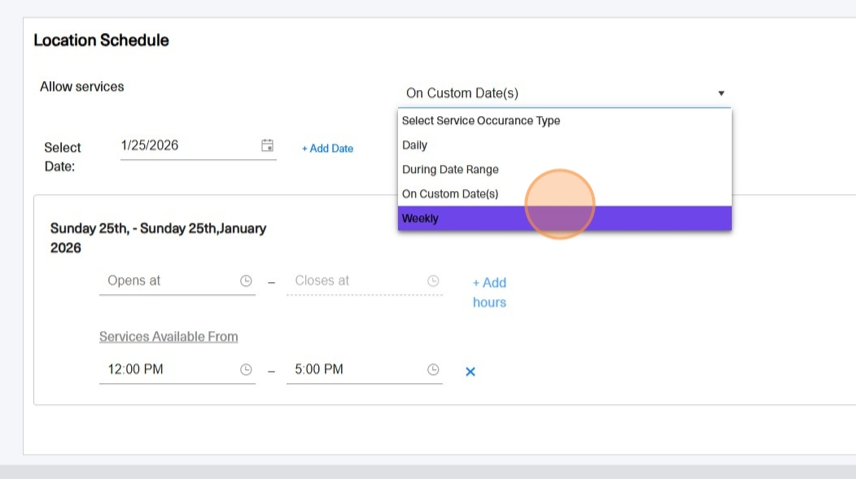
Task: Select On Custom Date(s) in the list
Action: coord(564,194)
